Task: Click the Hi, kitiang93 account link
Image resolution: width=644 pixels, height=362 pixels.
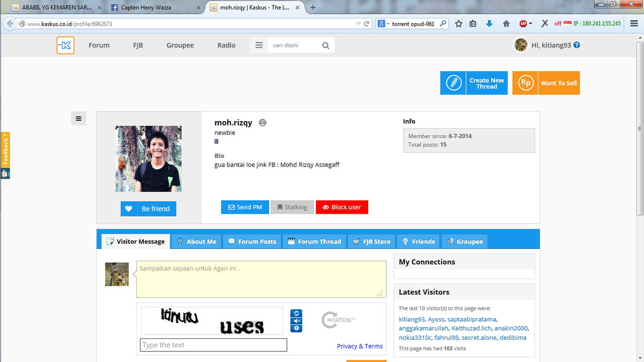Action: 551,45
